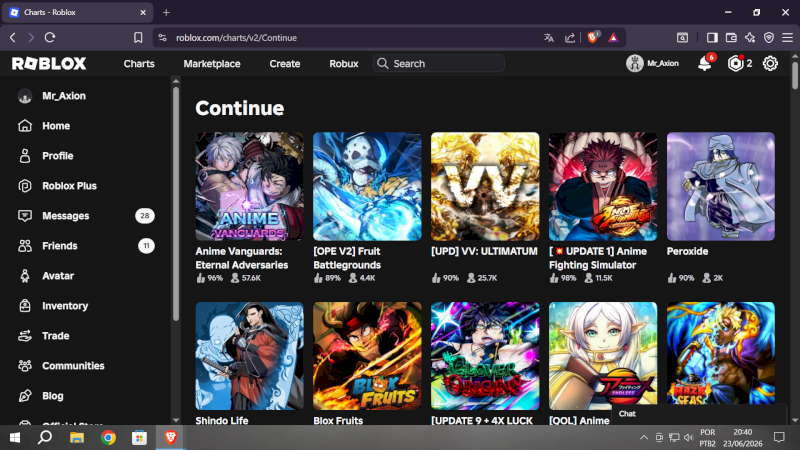Open Charts in the top navigation
This screenshot has width=800, height=450.
pos(139,64)
